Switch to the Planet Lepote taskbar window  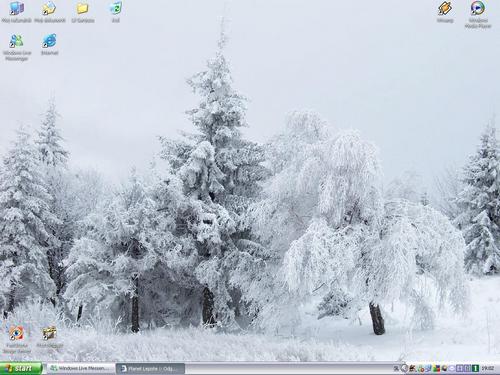(150, 369)
